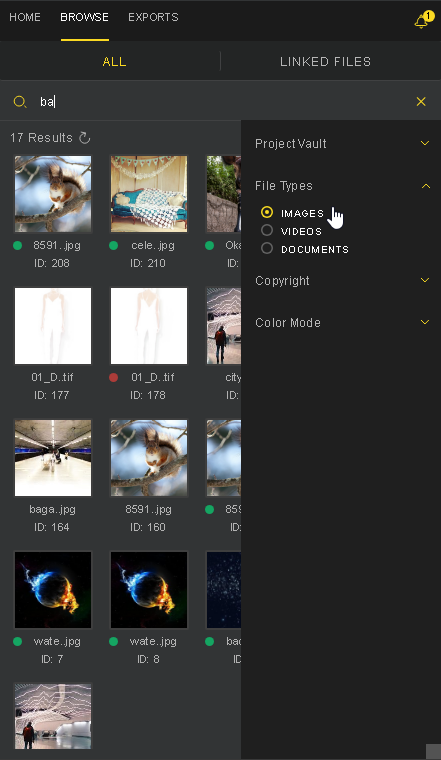Open the last-row city lights thumbnail
The height and width of the screenshot is (760, 441).
53,716
